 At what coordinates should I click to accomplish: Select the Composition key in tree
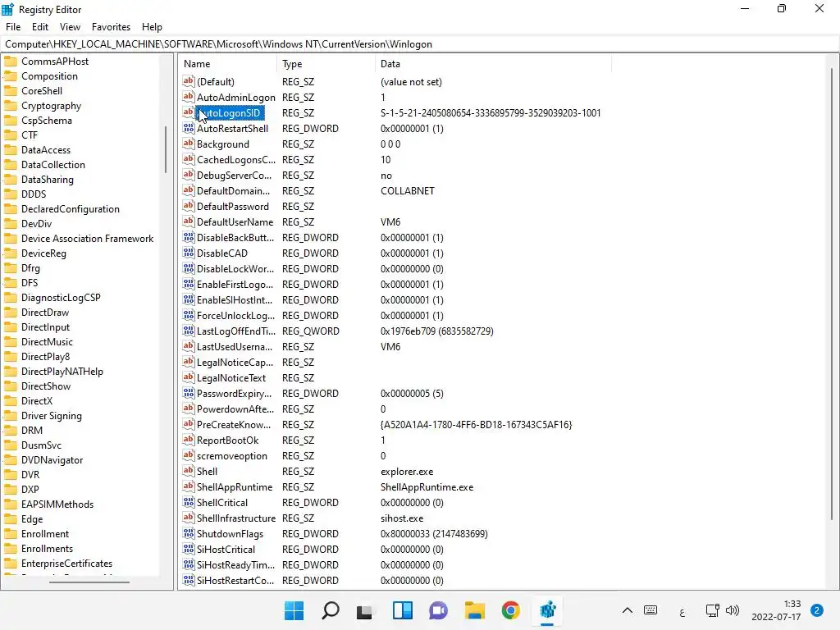tap(49, 76)
